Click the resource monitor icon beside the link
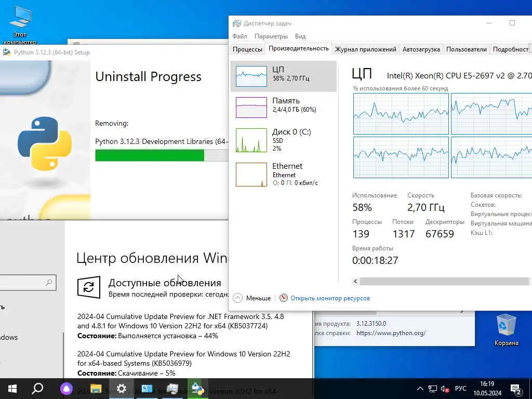This screenshot has height=399, width=532. pyautogui.click(x=283, y=298)
